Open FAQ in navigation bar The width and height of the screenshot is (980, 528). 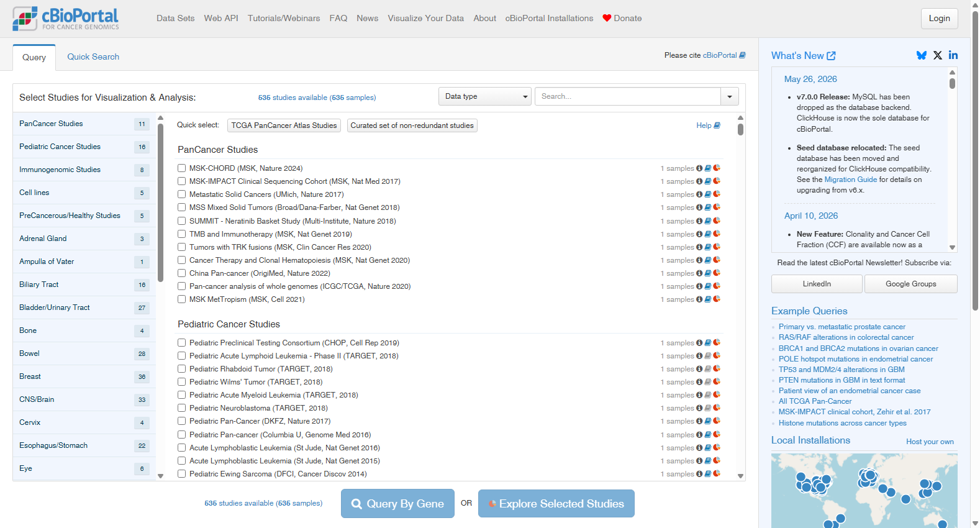click(x=338, y=18)
